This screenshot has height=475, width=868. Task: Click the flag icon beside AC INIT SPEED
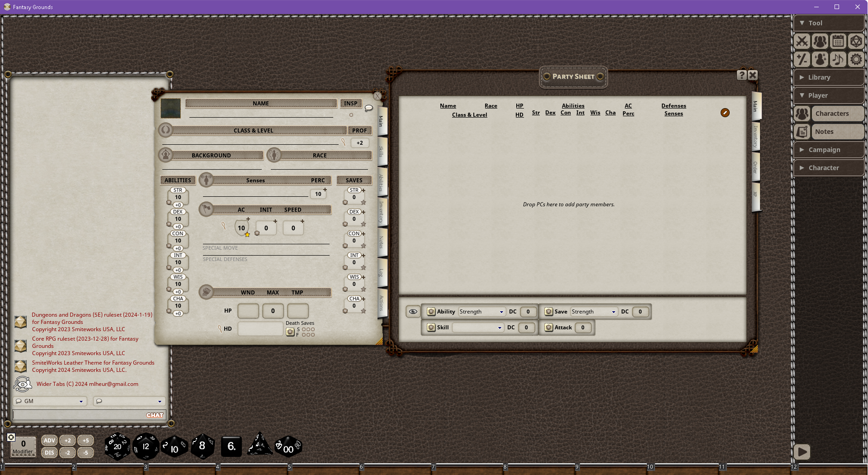tap(206, 209)
